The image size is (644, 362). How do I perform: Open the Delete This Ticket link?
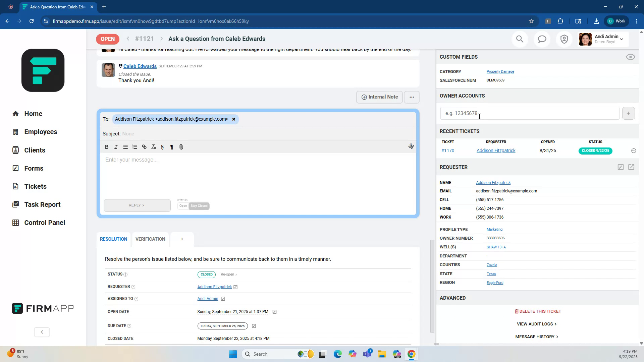tap(537, 311)
